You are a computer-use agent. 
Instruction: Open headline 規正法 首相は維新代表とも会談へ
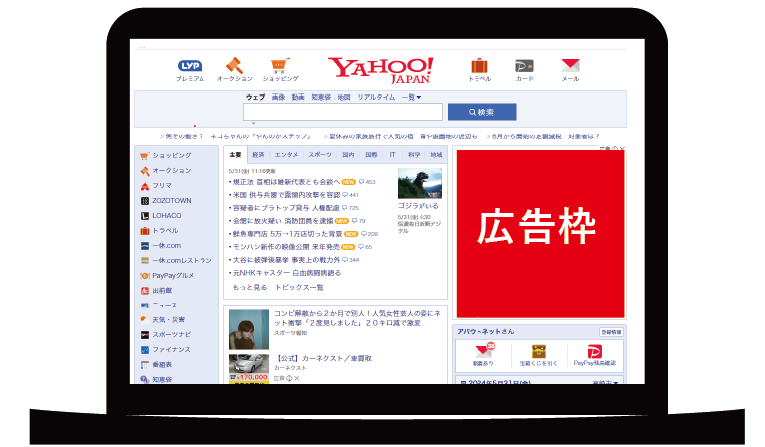[286, 182]
